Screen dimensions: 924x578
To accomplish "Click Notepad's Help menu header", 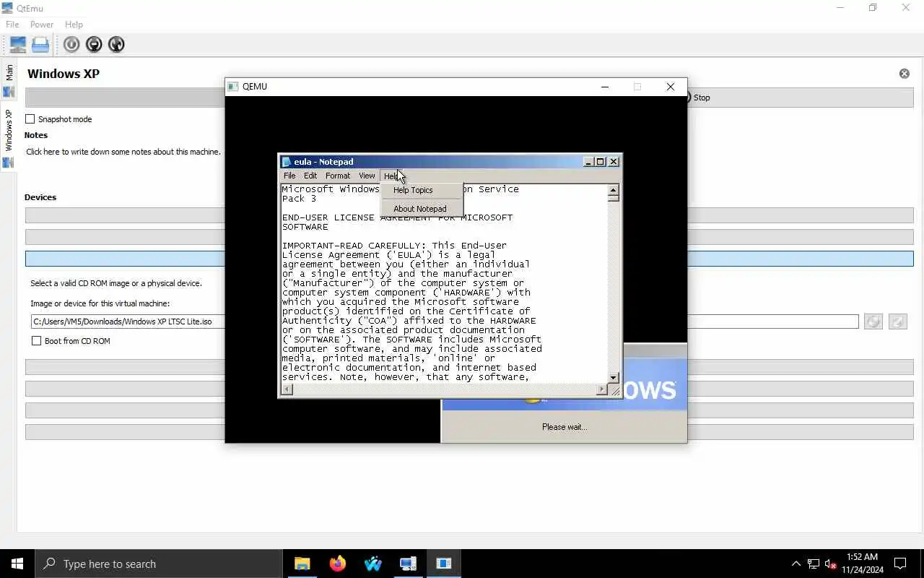I will click(391, 176).
